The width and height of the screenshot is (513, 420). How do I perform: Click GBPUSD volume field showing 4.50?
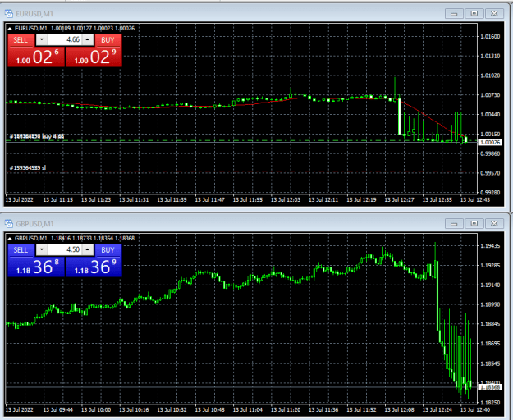click(65, 250)
